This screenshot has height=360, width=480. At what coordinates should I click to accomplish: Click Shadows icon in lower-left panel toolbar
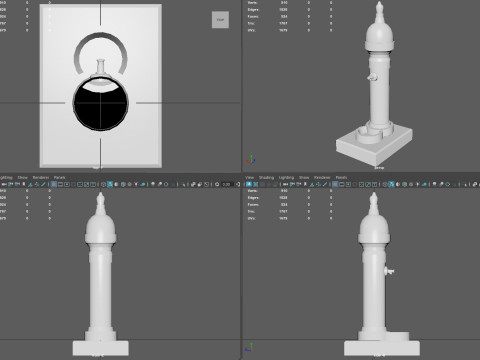(x=143, y=184)
